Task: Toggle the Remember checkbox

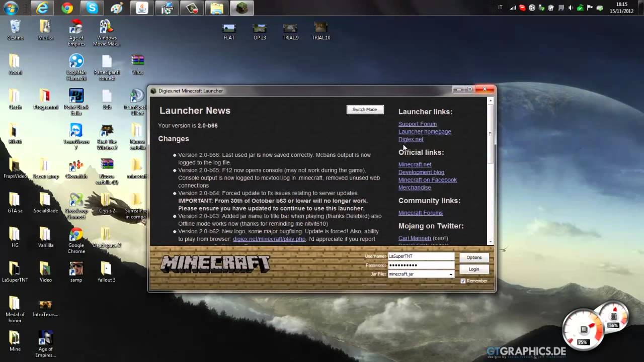Action: click(x=463, y=281)
